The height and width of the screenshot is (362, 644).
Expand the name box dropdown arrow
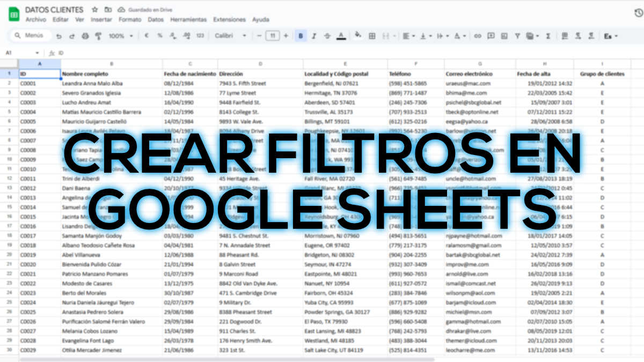tap(37, 53)
